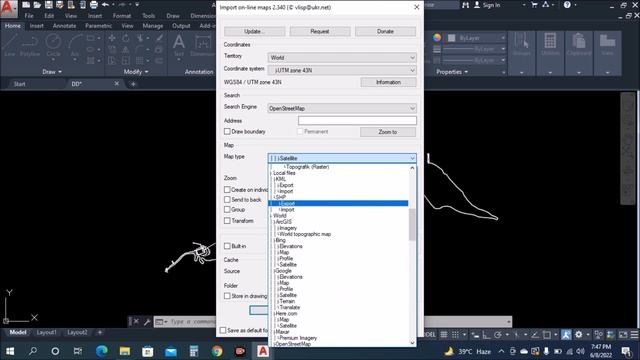The image size is (640, 360).
Task: Select the Polyline tool in Draw panel
Action: point(30,46)
